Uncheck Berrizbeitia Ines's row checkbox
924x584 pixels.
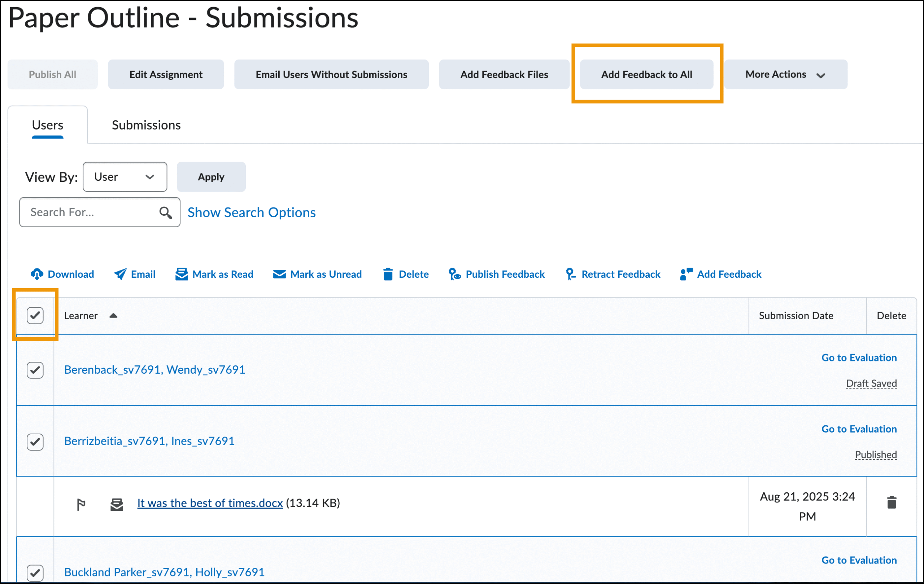tap(35, 442)
